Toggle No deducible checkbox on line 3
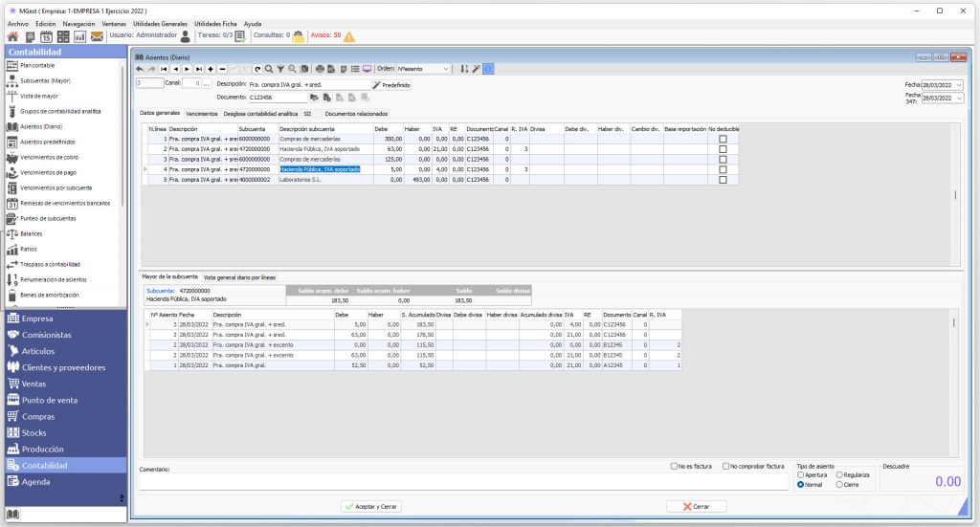The image size is (980, 527). [x=724, y=159]
